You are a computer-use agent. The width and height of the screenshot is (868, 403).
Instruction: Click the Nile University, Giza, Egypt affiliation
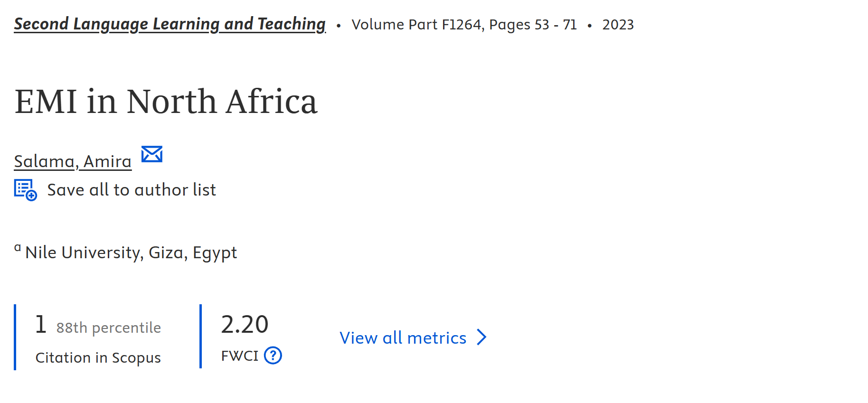click(131, 253)
